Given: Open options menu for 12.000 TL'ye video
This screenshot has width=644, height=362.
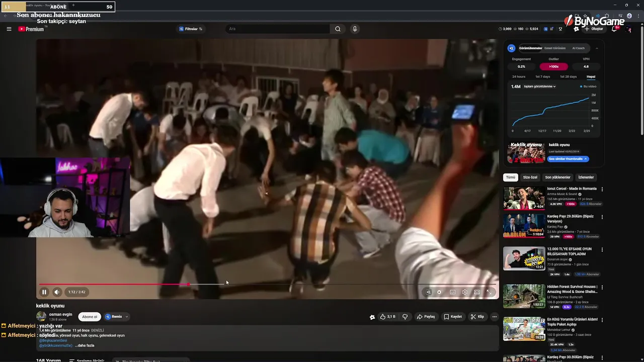Looking at the screenshot, I should point(602,249).
